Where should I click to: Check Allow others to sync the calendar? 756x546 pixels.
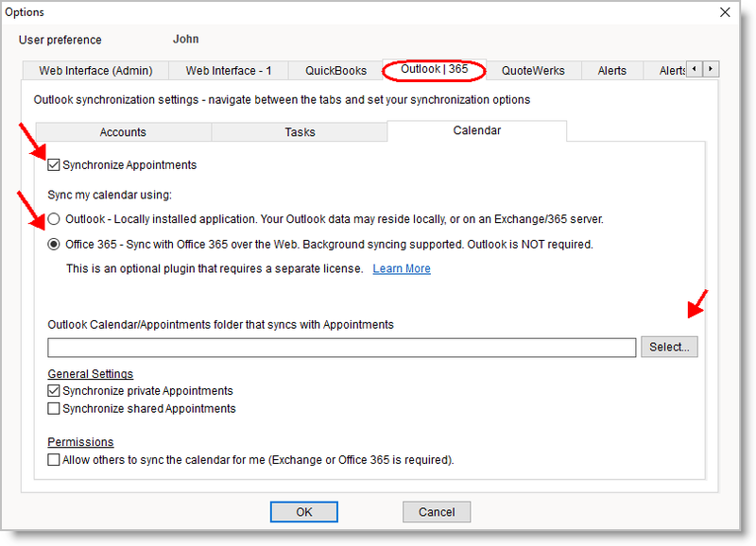point(55,460)
